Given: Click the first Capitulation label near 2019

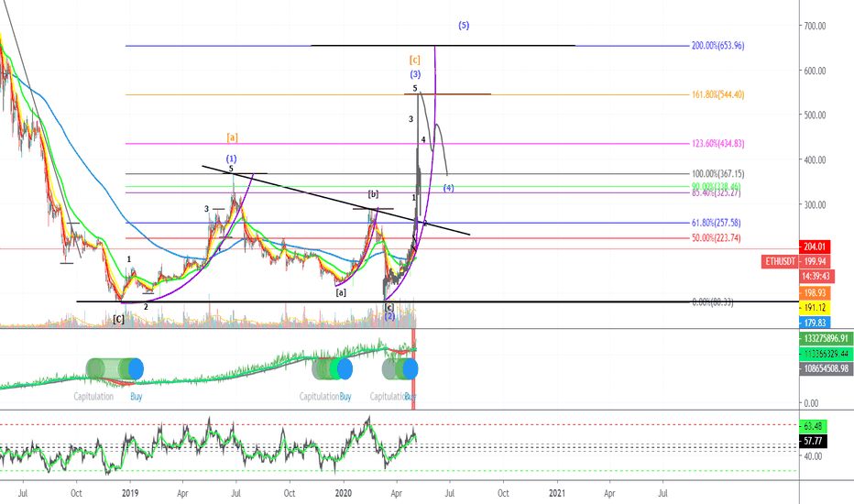Looking at the screenshot, I should [x=93, y=396].
